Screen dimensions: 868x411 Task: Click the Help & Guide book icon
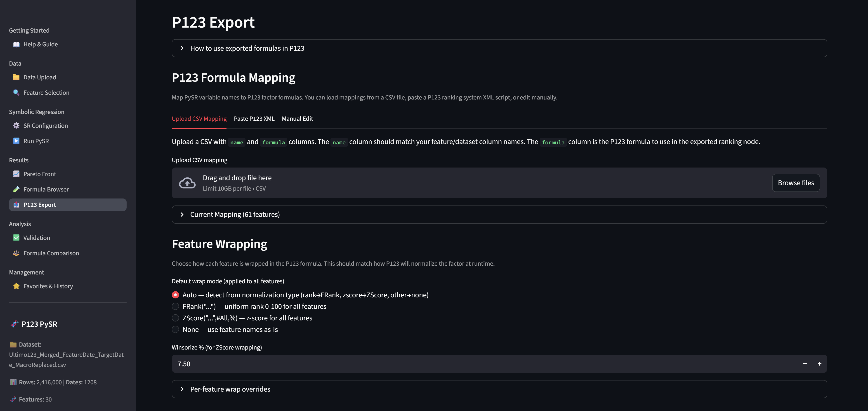coord(16,45)
